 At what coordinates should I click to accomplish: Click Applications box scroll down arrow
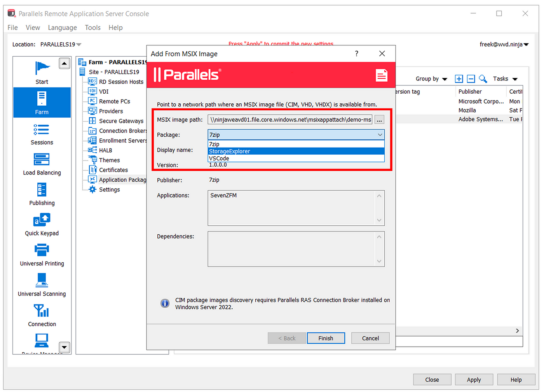point(379,220)
